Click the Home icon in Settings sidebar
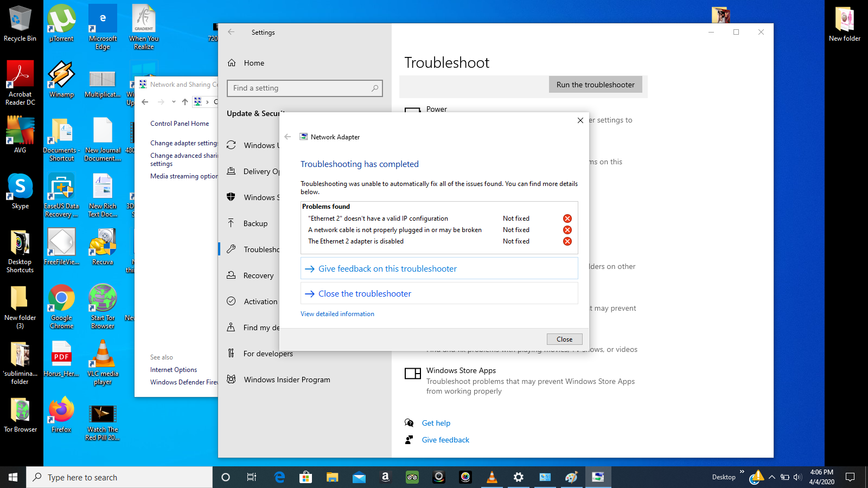The width and height of the screenshot is (868, 488). (232, 63)
